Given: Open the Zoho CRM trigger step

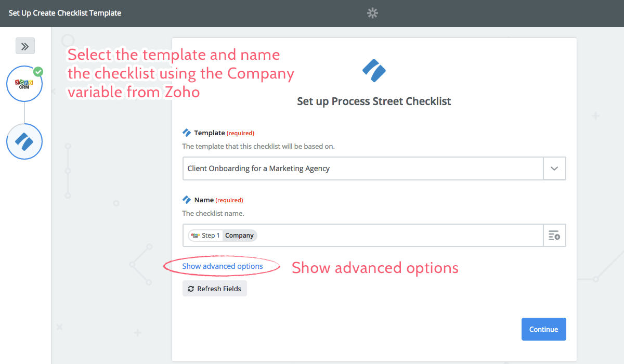Looking at the screenshot, I should (x=24, y=83).
